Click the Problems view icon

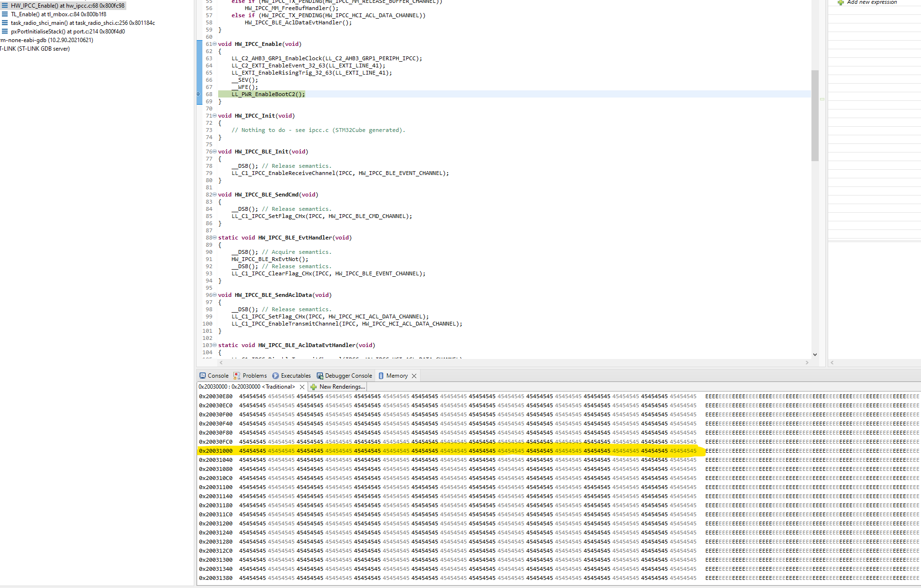(237, 375)
